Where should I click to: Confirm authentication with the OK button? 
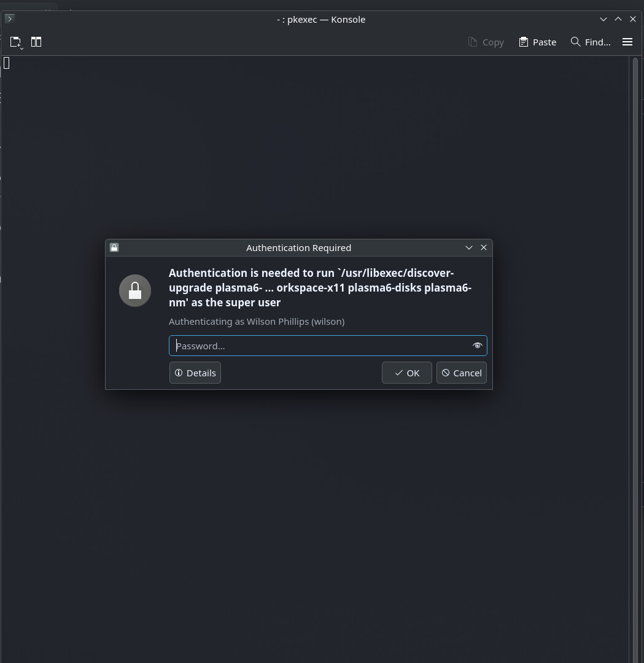406,373
